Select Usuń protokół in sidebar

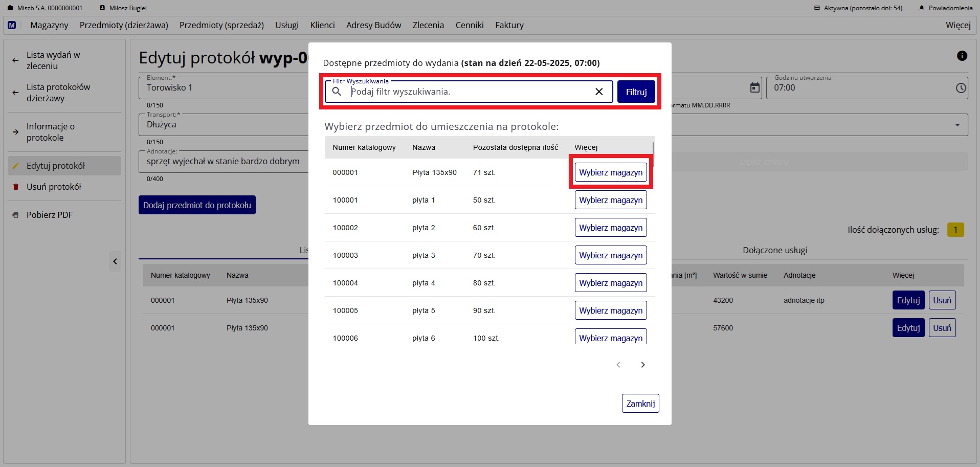click(54, 187)
